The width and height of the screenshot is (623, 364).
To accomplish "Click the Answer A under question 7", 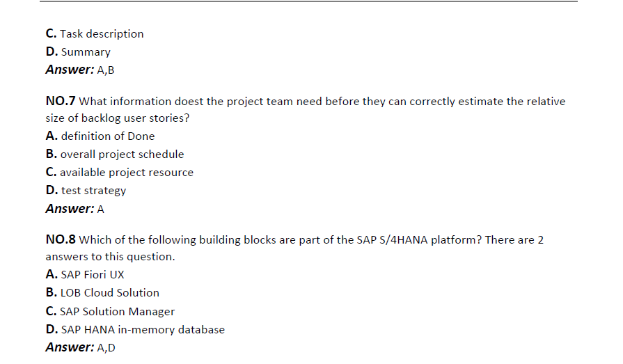I will [74, 209].
